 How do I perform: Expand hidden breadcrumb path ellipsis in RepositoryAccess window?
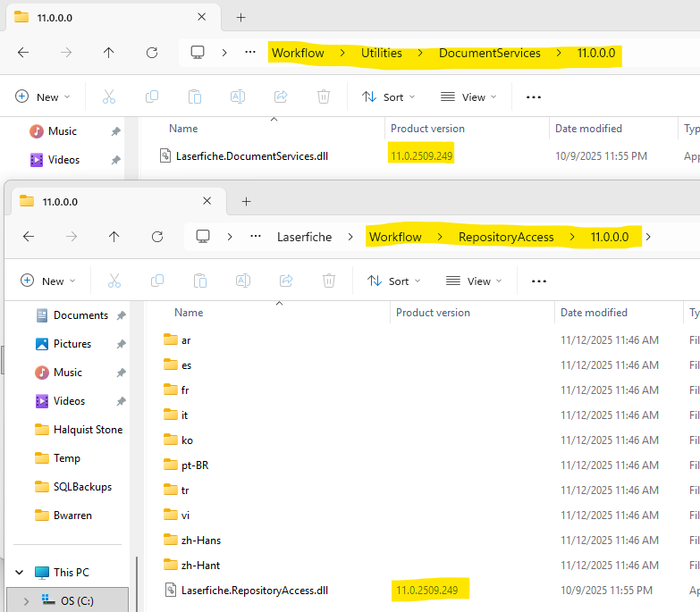[256, 236]
